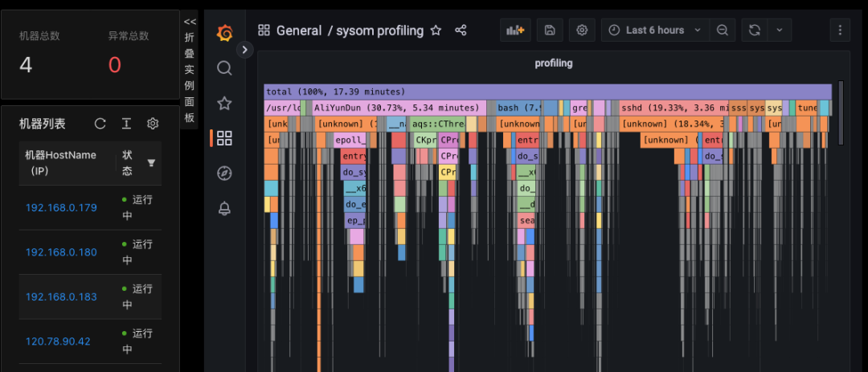The image size is (868, 372).
Task: Open the Grafana search icon
Action: [224, 68]
